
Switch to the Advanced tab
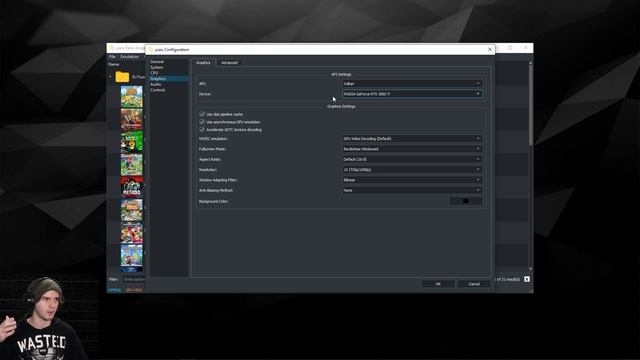point(229,63)
